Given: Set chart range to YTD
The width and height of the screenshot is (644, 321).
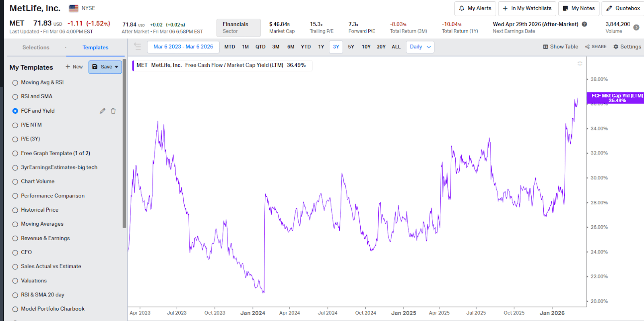Looking at the screenshot, I should coord(306,47).
